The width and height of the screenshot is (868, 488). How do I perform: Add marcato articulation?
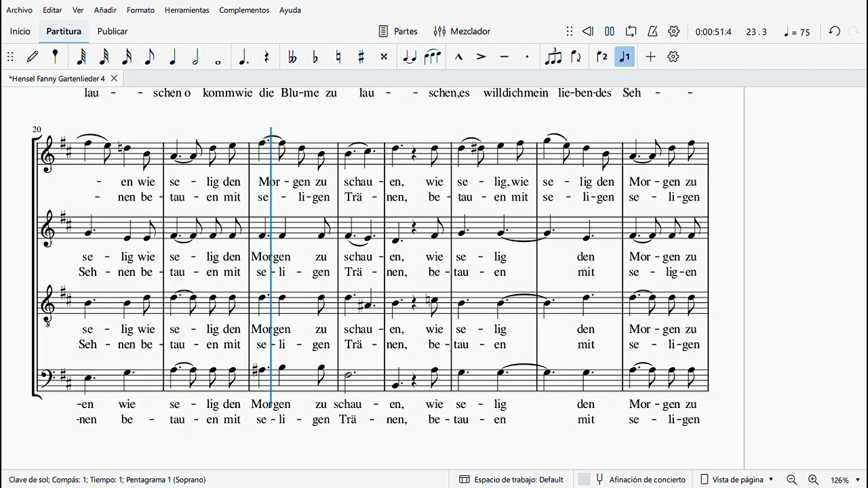click(x=458, y=57)
